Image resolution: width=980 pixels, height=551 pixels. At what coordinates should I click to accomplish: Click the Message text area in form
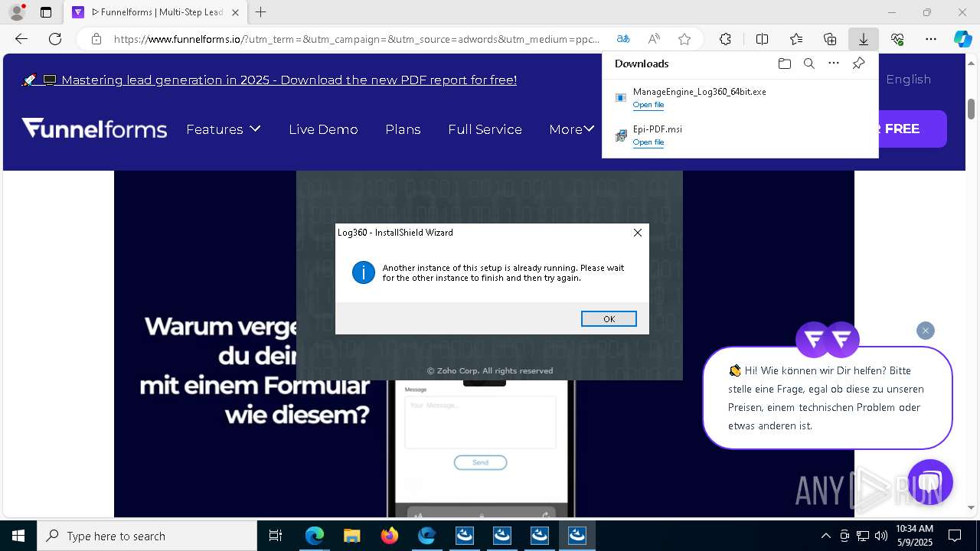480,422
